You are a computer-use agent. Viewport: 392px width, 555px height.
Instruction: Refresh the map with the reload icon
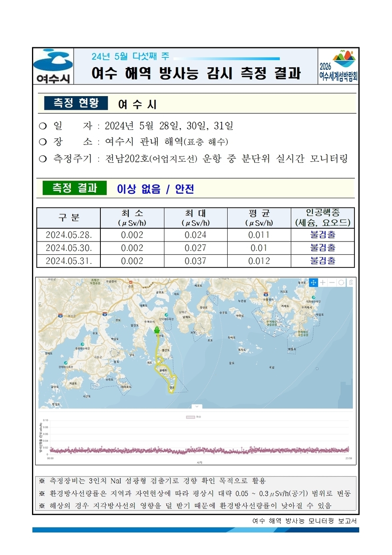(341, 282)
